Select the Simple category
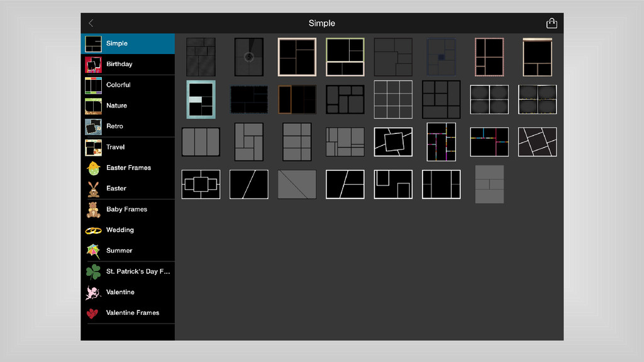Viewport: 644px width, 362px height. point(128,43)
